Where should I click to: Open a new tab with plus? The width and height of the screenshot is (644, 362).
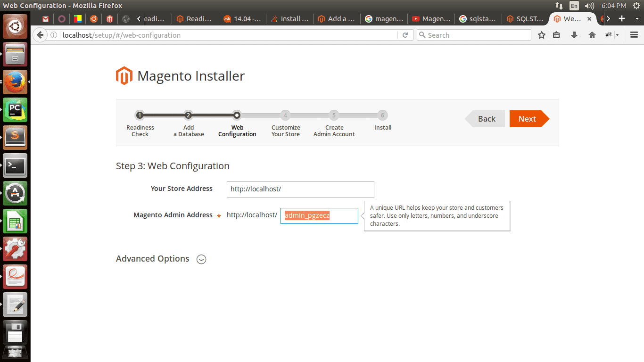[x=622, y=19]
